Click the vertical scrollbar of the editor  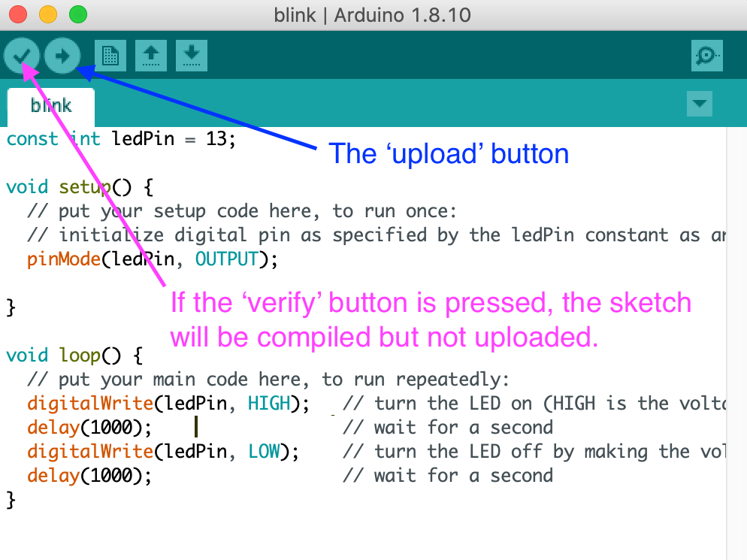[736, 344]
